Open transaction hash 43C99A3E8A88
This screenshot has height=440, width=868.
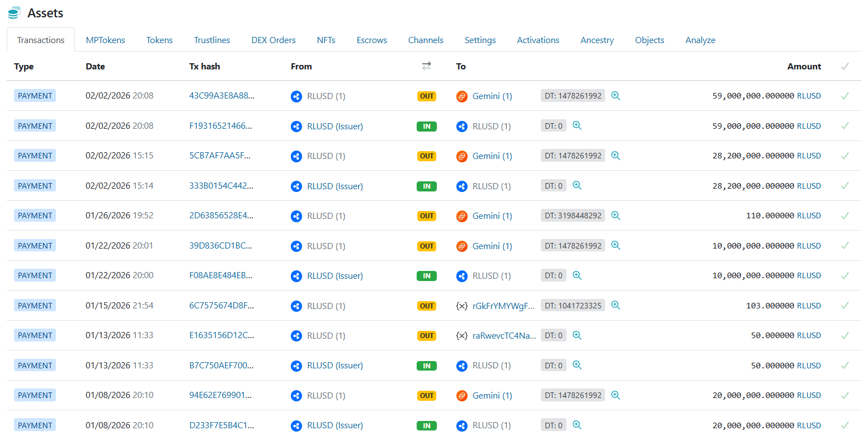point(221,96)
